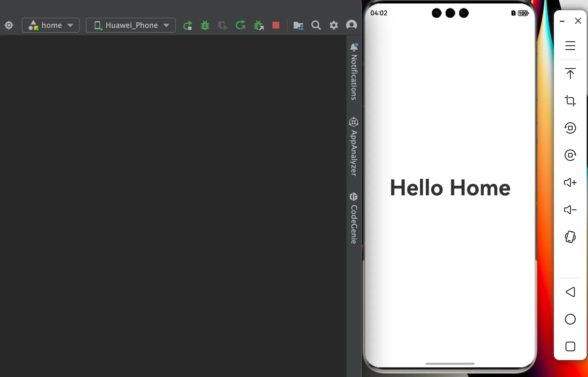Image resolution: width=588 pixels, height=377 pixels.
Task: Rotate the emulator screen counterclockwise
Action: coord(570,128)
